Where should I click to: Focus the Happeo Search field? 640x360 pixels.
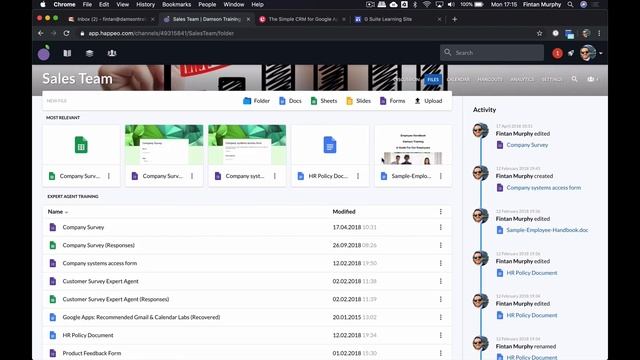point(492,53)
